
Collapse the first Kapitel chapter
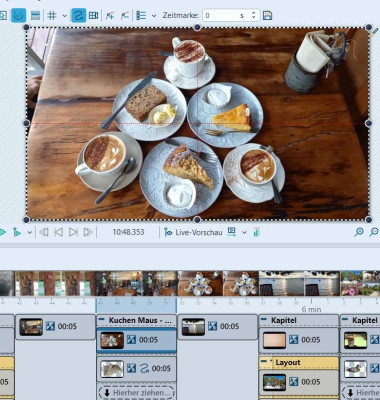(264, 320)
